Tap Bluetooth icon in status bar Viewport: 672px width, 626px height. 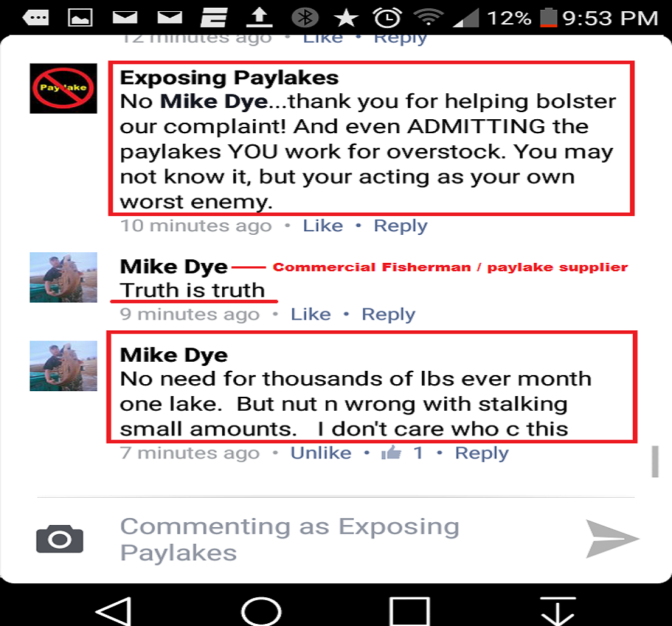305,18
